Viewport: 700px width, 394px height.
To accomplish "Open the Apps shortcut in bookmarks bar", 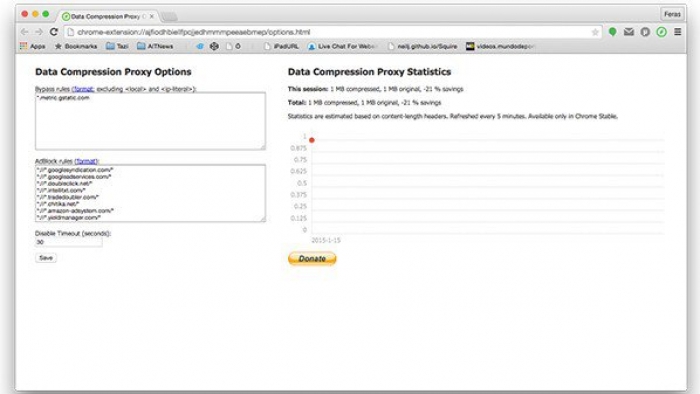I will coord(33,46).
